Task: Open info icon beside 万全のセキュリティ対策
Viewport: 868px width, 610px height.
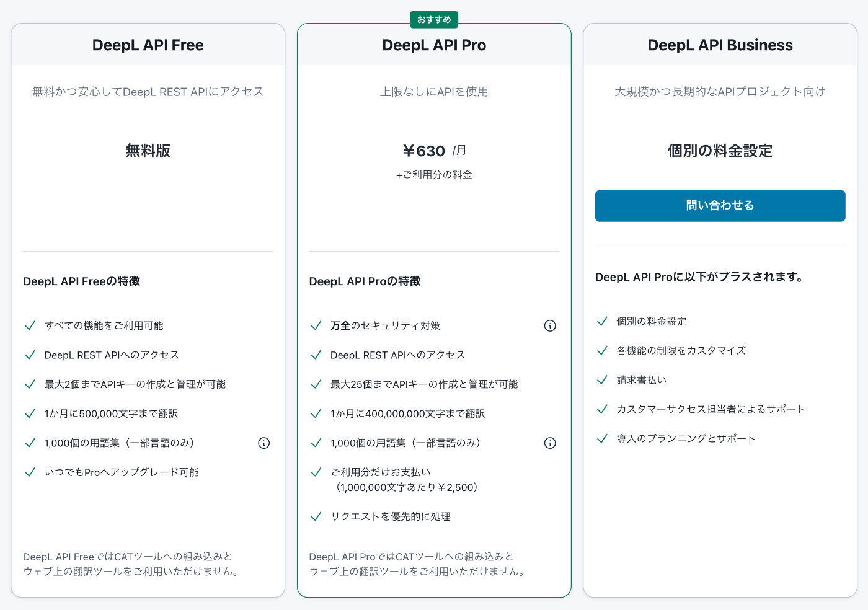Action: pos(550,325)
